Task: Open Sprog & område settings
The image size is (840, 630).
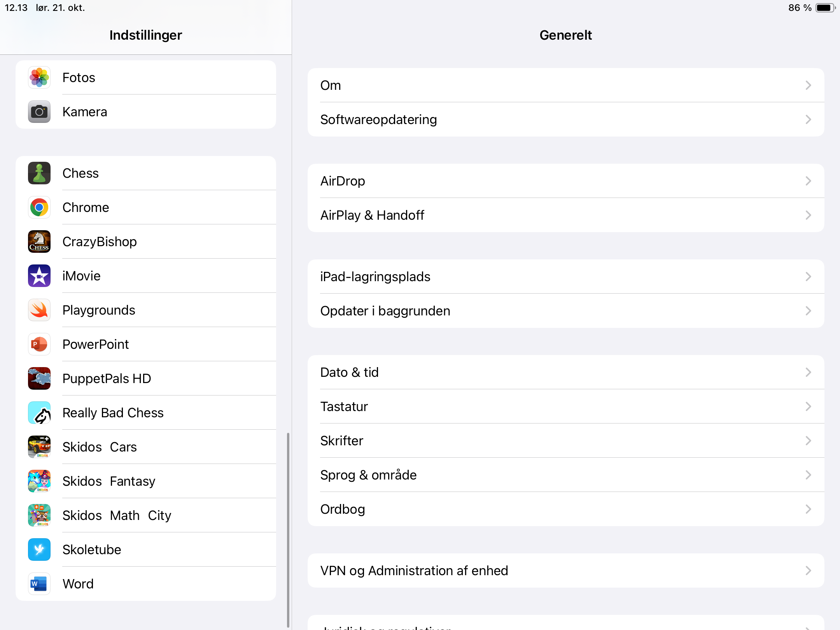Action: coord(566,475)
